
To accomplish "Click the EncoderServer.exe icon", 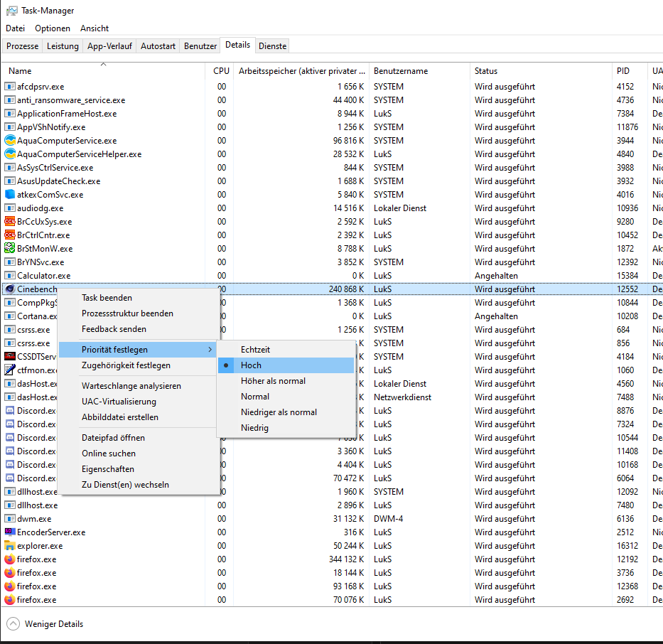I will [10, 532].
